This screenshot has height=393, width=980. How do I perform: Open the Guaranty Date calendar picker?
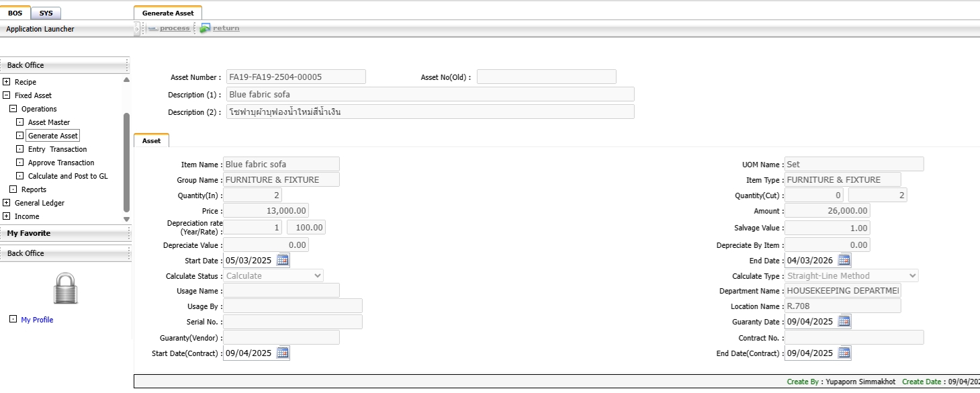[844, 321]
